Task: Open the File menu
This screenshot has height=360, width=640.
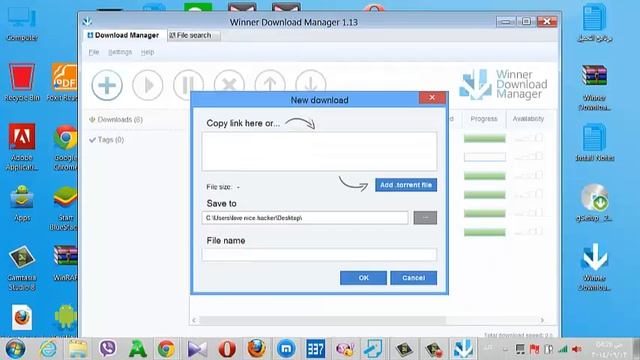Action: click(x=94, y=52)
